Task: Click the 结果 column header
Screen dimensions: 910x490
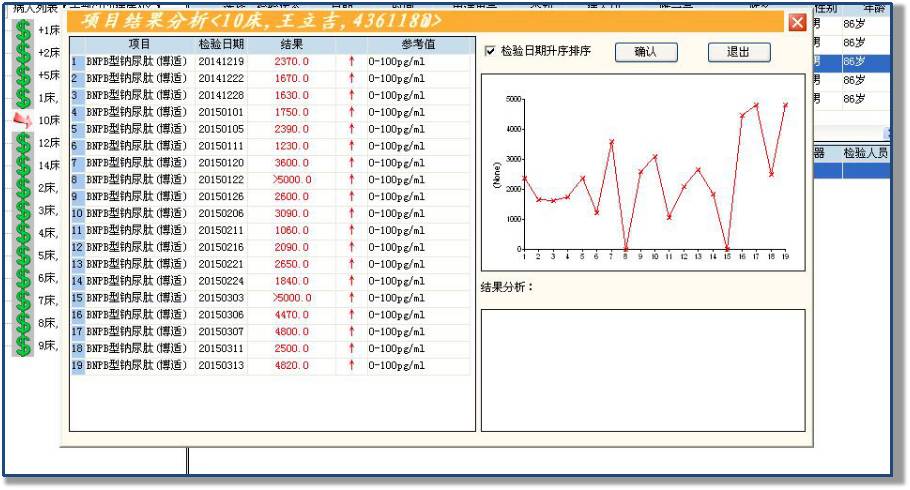Action: (x=291, y=45)
